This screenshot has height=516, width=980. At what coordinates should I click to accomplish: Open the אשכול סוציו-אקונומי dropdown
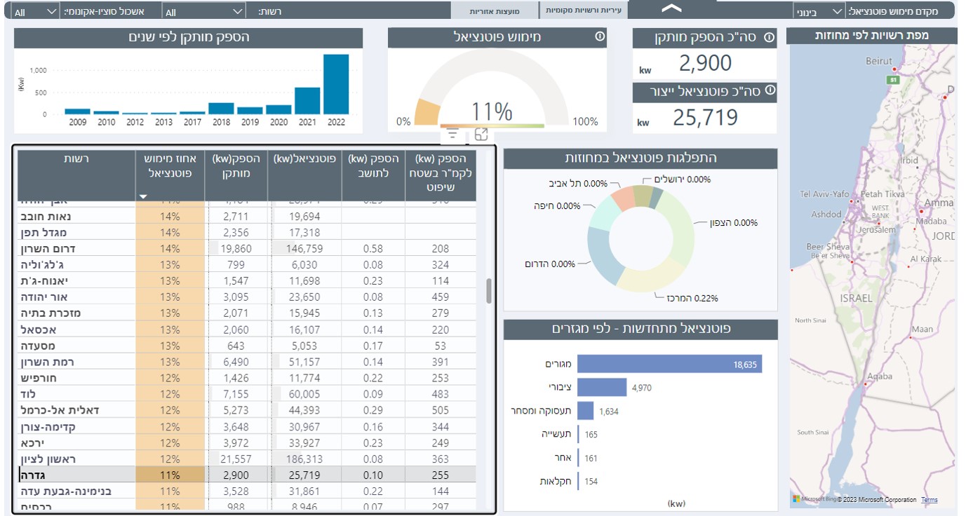[x=35, y=12]
